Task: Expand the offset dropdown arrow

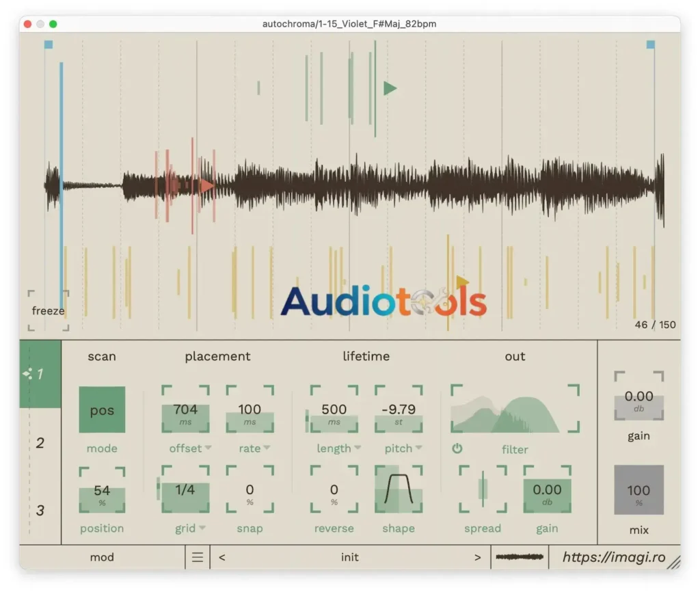Action: (208, 447)
